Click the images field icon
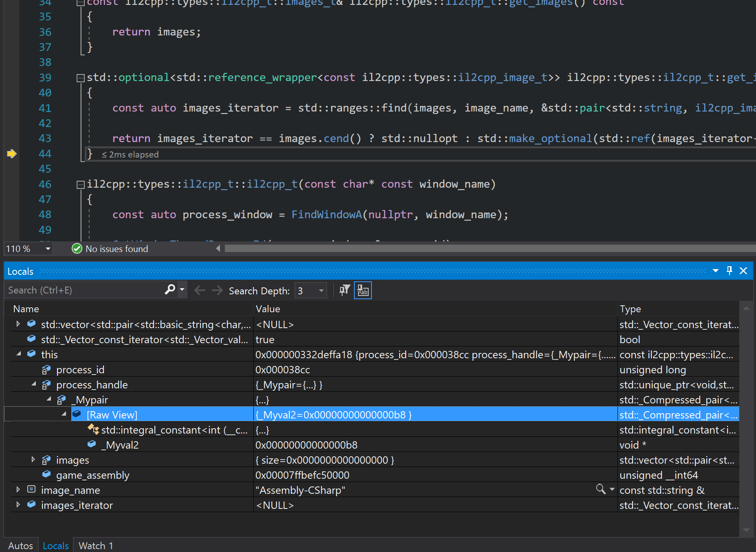Viewport: 756px width, 552px height. (x=46, y=460)
